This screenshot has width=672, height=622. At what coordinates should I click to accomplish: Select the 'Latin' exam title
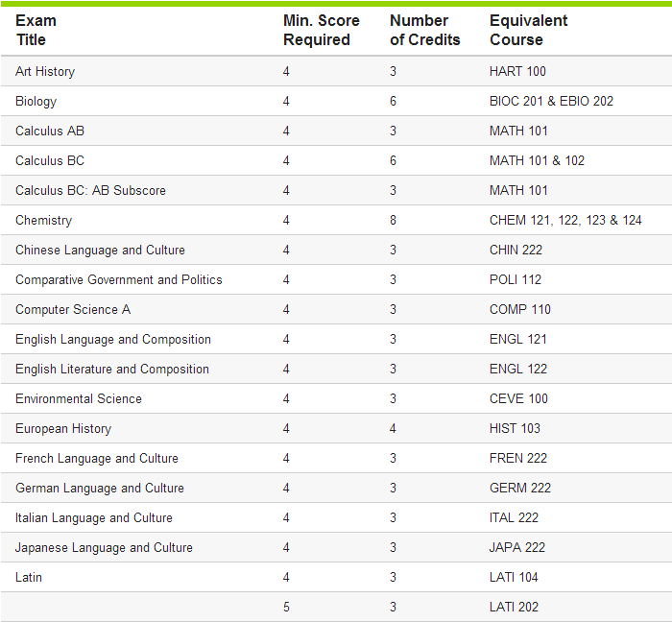point(29,578)
